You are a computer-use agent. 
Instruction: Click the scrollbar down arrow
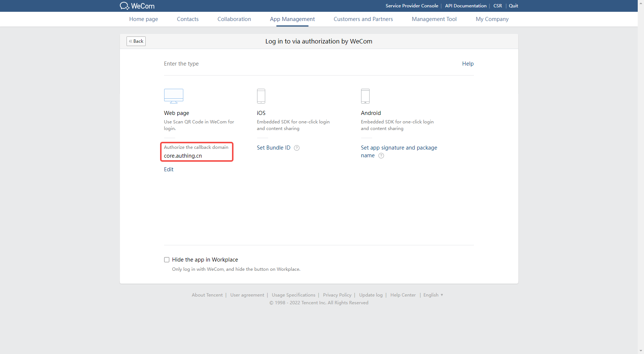point(641,351)
